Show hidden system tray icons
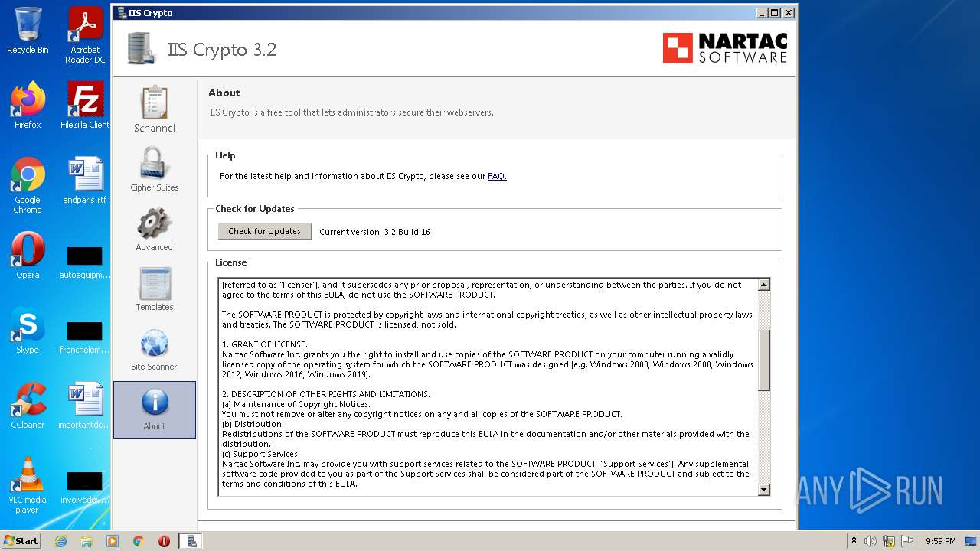The height and width of the screenshot is (551, 980). coord(854,541)
